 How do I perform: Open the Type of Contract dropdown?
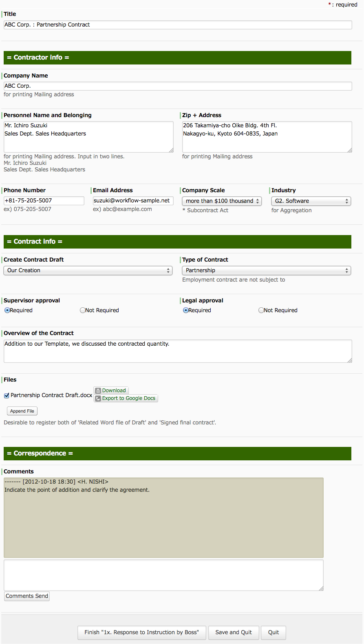[266, 270]
